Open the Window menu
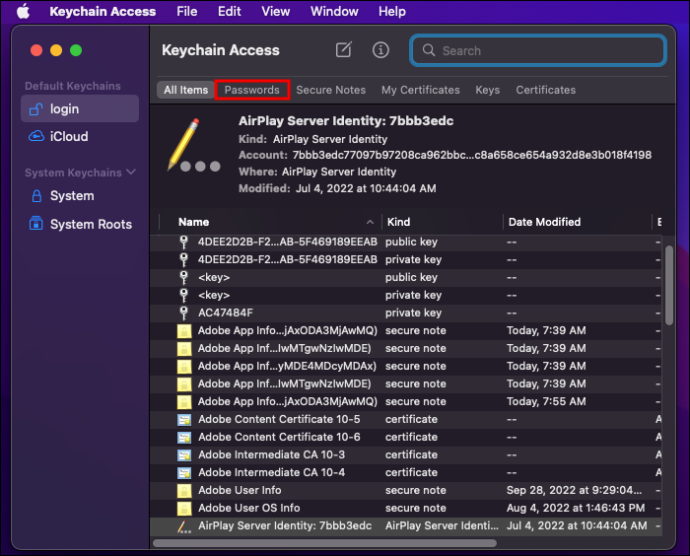 334,11
